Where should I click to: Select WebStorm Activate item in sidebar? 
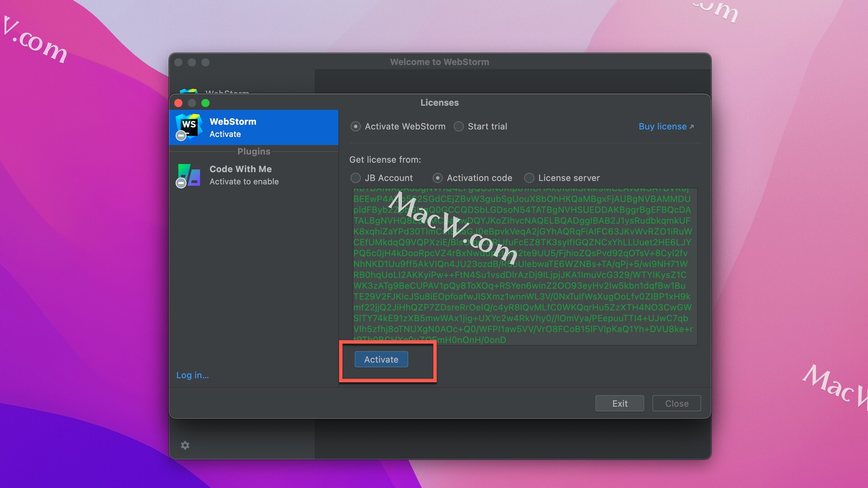254,127
